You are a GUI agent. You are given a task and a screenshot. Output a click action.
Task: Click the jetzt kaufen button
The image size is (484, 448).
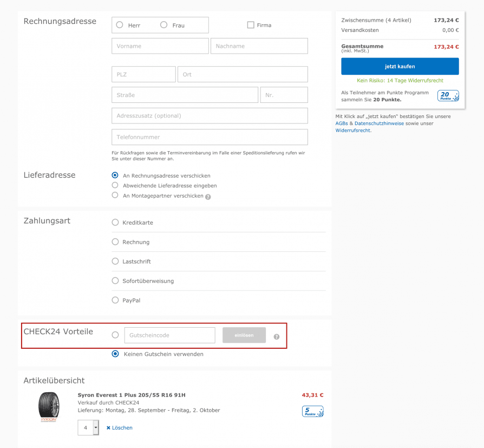(400, 67)
